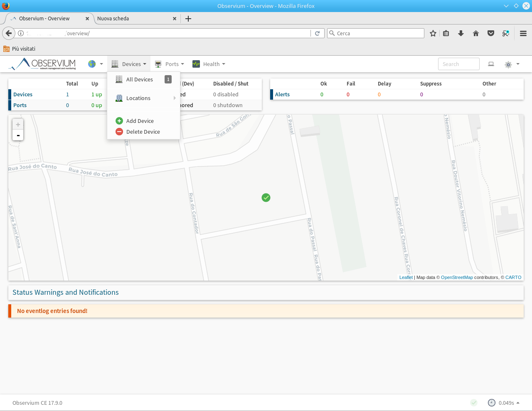Zoom in on the map

[x=18, y=124]
